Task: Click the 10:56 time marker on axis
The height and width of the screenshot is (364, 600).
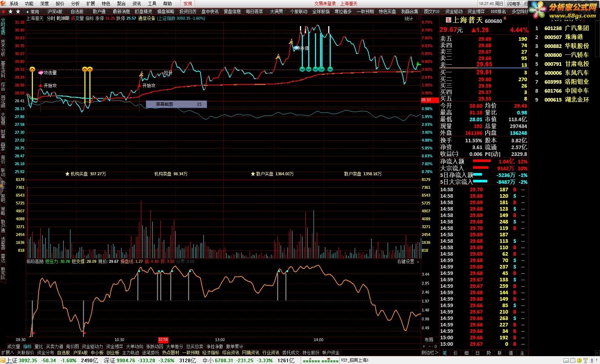Action: click(x=163, y=340)
